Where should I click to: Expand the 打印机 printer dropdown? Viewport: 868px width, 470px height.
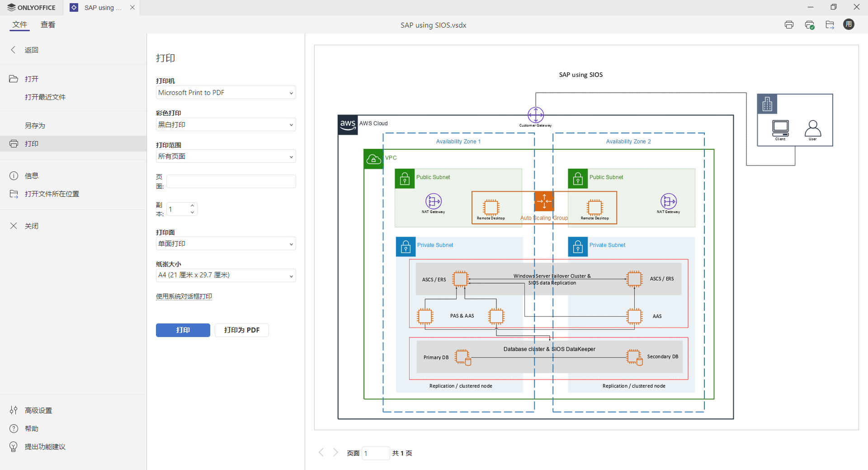point(226,93)
